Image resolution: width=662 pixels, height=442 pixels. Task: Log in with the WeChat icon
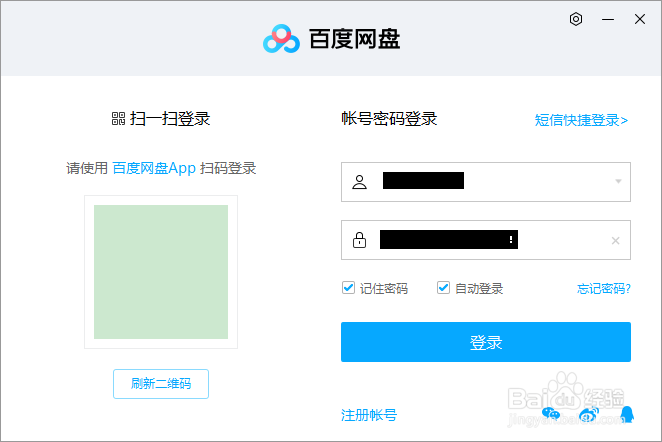[550, 412]
